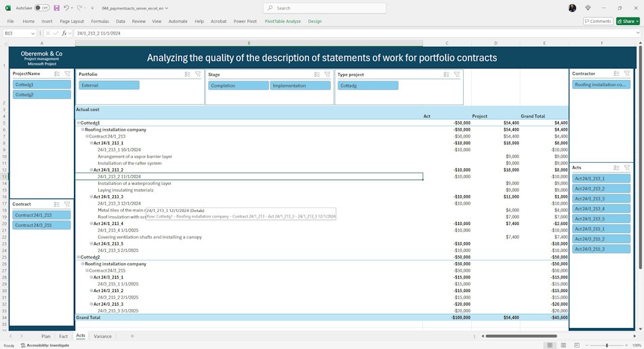Click the zoom in plus button
This screenshot has width=644, height=349.
click(x=627, y=346)
